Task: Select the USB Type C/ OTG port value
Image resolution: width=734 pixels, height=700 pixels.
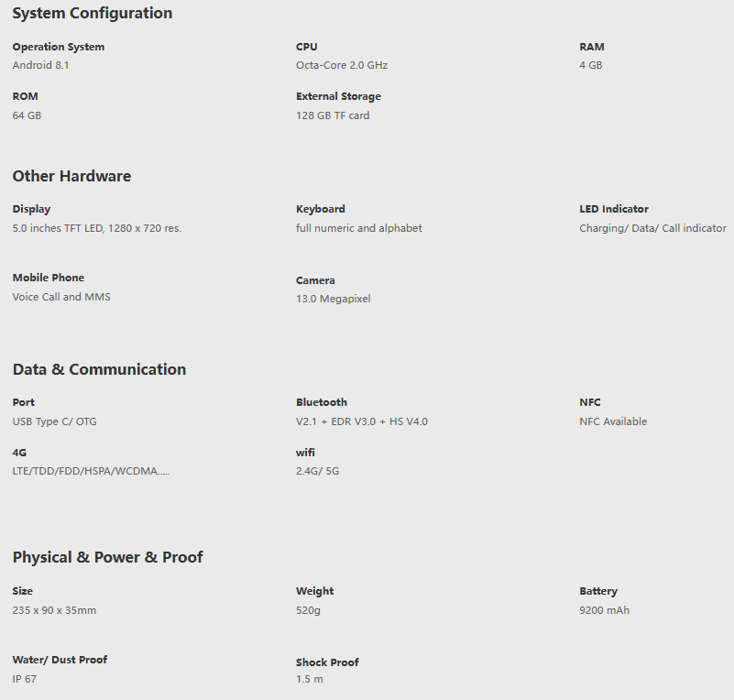Action: 54,421
